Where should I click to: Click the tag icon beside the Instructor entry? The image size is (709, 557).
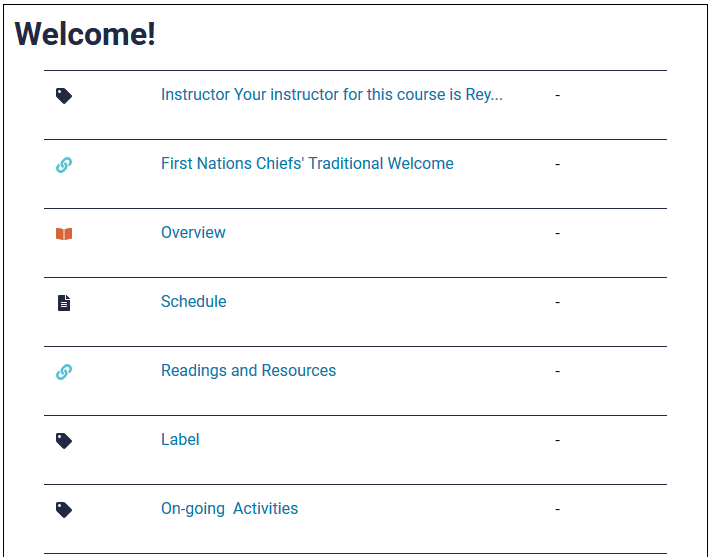tap(64, 96)
